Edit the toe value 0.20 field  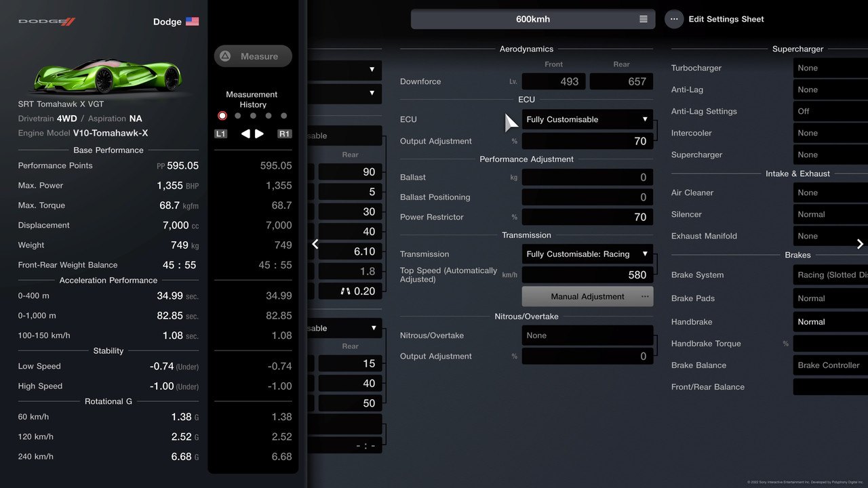pos(350,291)
